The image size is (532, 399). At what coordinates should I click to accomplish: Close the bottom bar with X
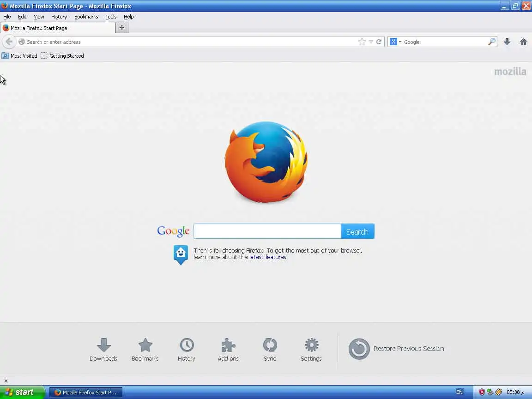tap(6, 381)
